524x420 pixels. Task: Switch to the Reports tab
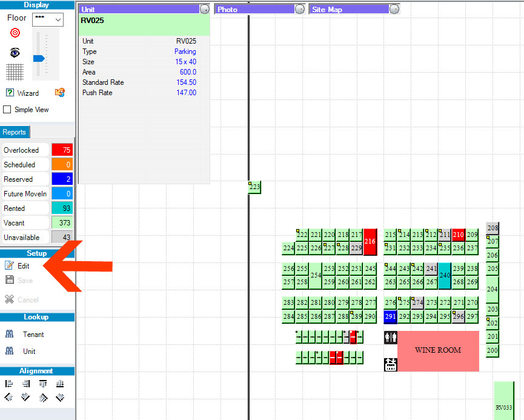[x=15, y=132]
